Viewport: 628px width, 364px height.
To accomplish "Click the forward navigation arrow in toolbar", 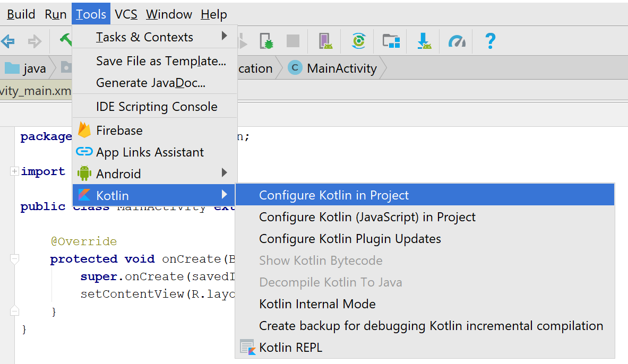I will coord(35,41).
